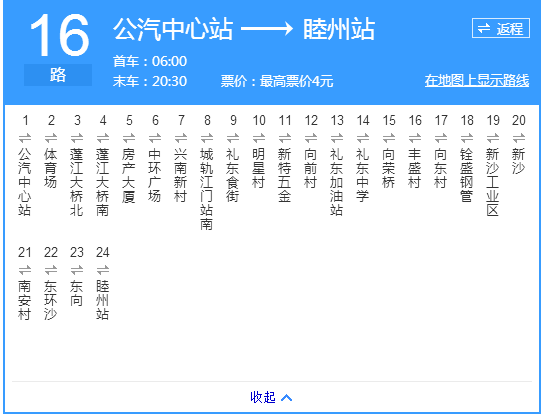
Task: Click transfer icon above 房产大厦
Action: (x=129, y=138)
